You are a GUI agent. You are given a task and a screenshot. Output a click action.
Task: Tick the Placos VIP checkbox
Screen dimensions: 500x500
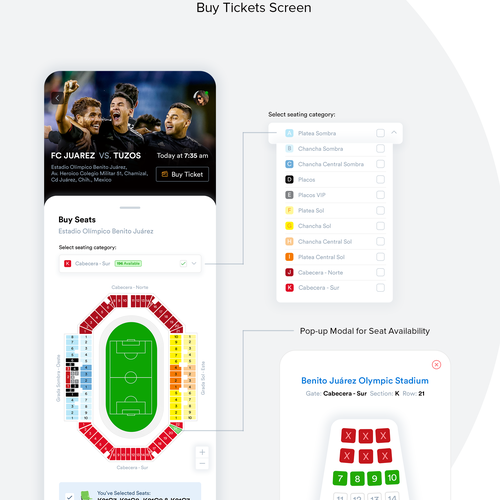click(380, 195)
